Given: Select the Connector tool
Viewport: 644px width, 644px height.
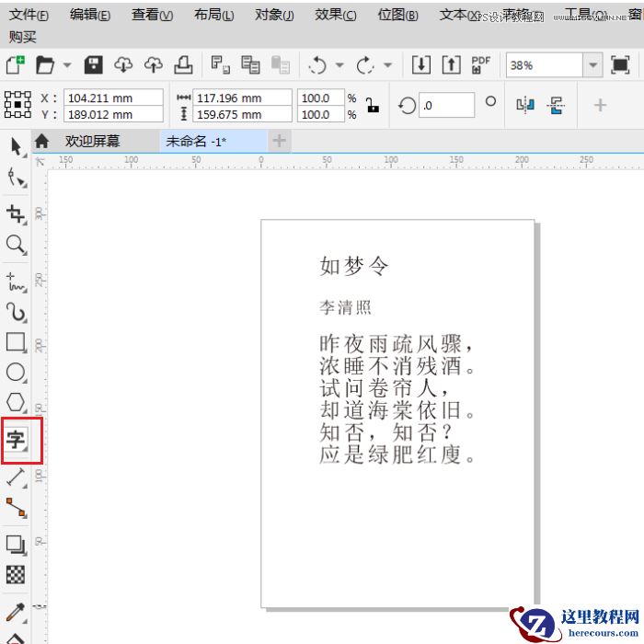Looking at the screenshot, I should (17, 508).
